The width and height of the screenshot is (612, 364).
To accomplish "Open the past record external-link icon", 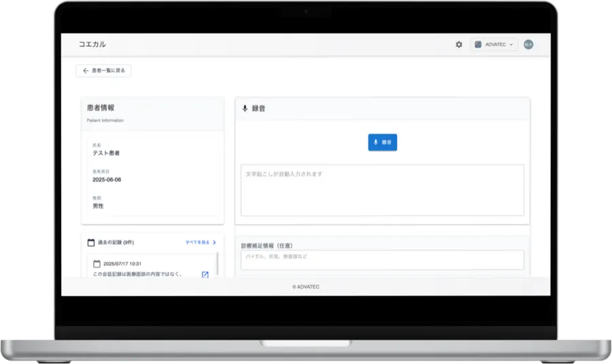I will (x=205, y=274).
